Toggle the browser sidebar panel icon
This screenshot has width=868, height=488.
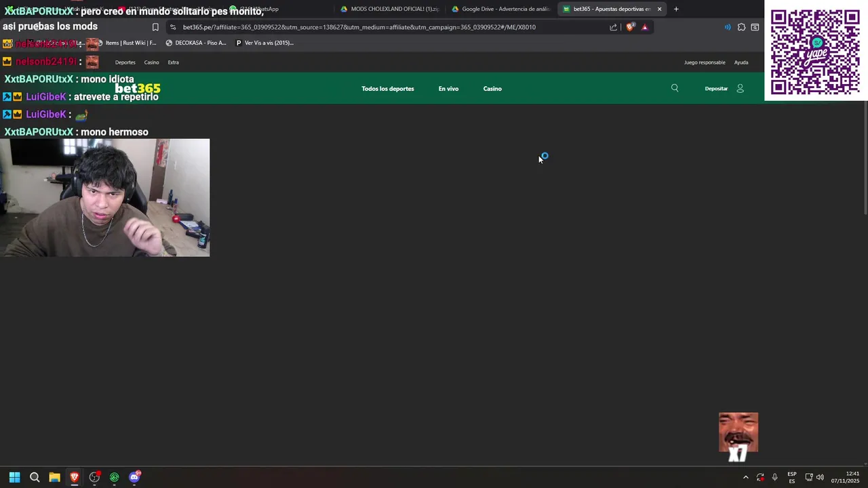click(755, 27)
